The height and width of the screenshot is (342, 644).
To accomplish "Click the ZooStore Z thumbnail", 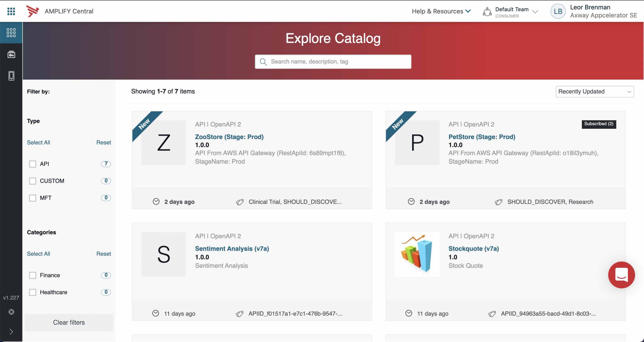I will [164, 143].
